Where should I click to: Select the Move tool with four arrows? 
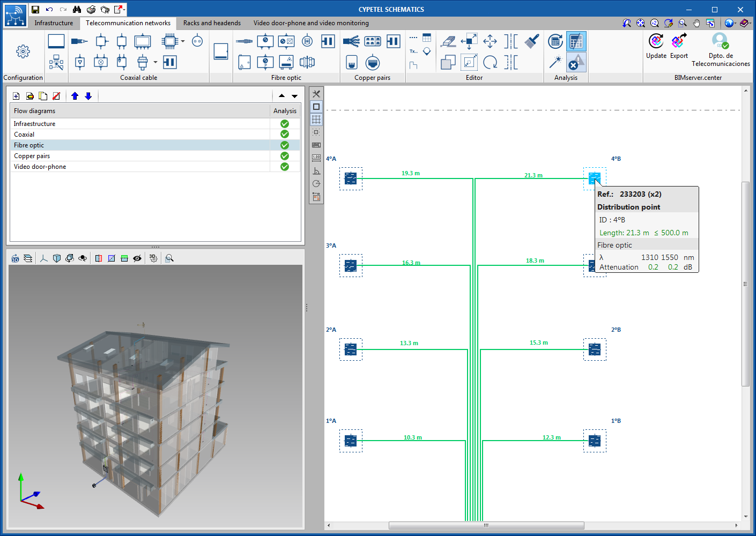coord(490,41)
